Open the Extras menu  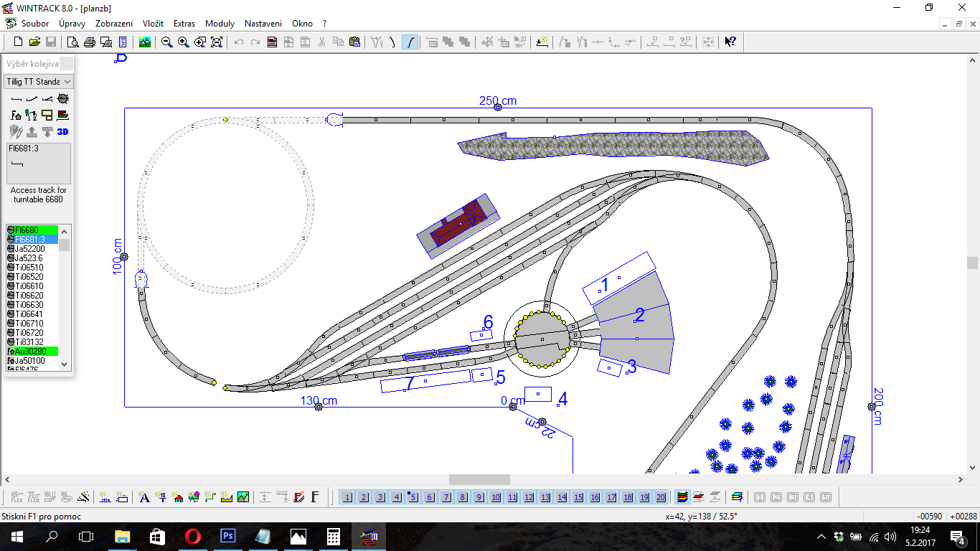tap(184, 23)
